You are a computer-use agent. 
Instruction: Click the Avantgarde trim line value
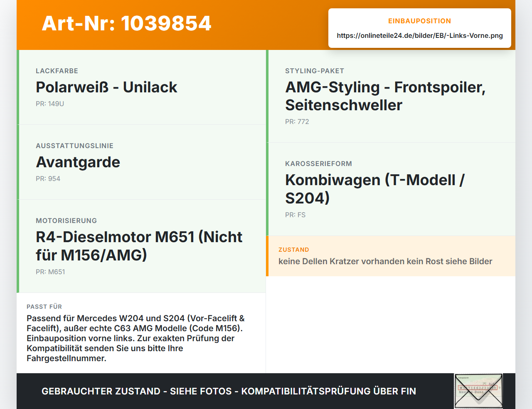pyautogui.click(x=78, y=162)
